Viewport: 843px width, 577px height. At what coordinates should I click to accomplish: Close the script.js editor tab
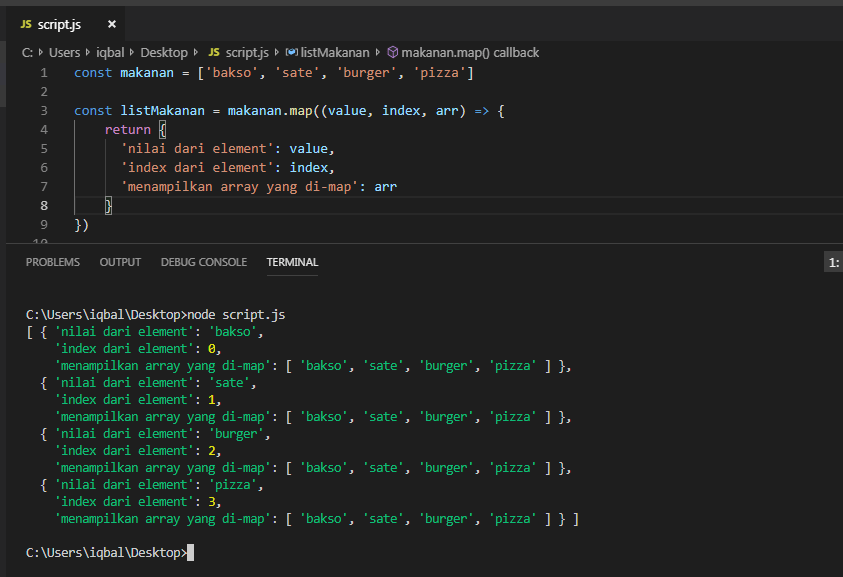click(x=111, y=24)
